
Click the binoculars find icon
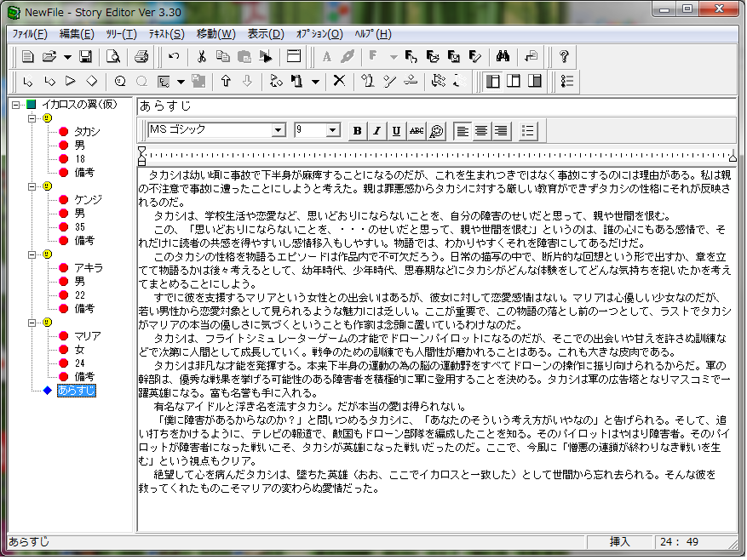503,57
